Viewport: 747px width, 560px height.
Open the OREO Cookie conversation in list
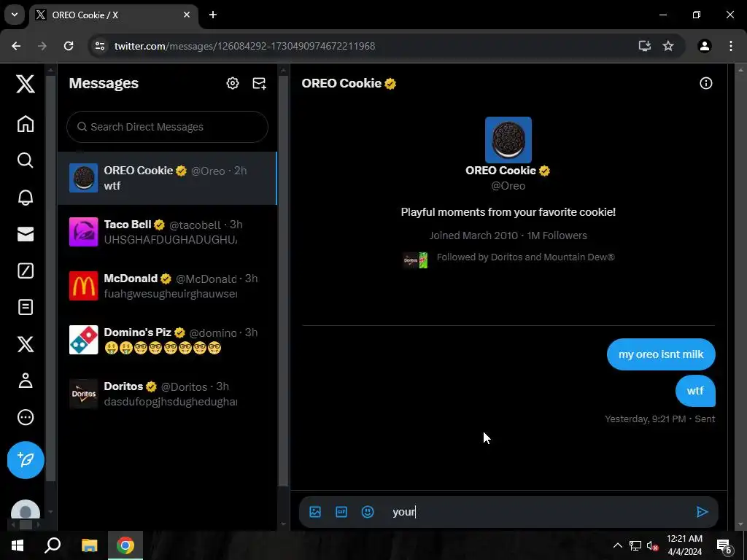(x=167, y=178)
